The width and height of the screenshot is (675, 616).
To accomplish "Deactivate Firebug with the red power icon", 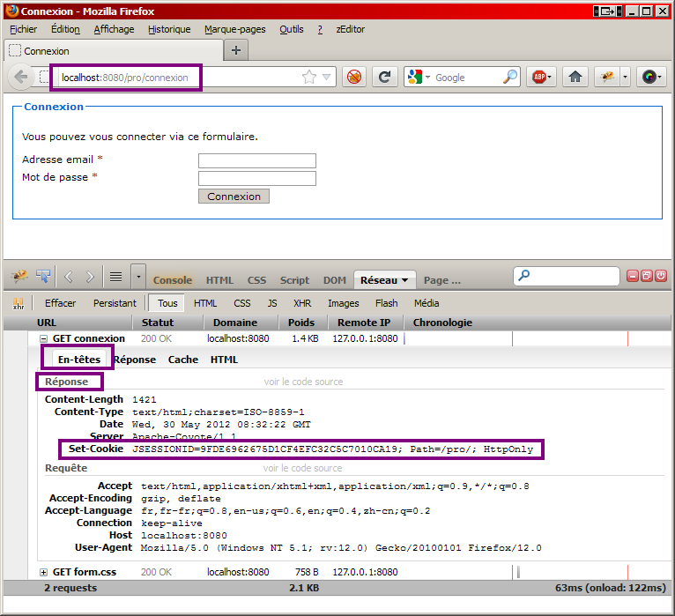I will pyautogui.click(x=661, y=276).
